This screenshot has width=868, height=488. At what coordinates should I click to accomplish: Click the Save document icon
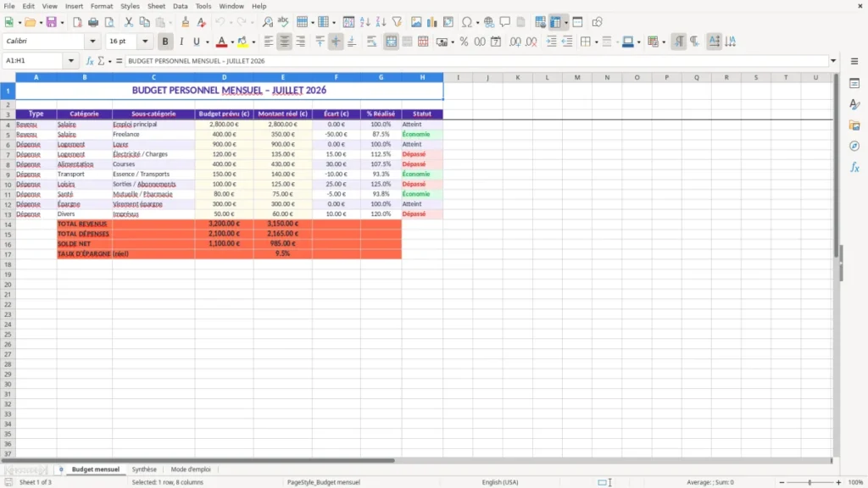(52, 22)
